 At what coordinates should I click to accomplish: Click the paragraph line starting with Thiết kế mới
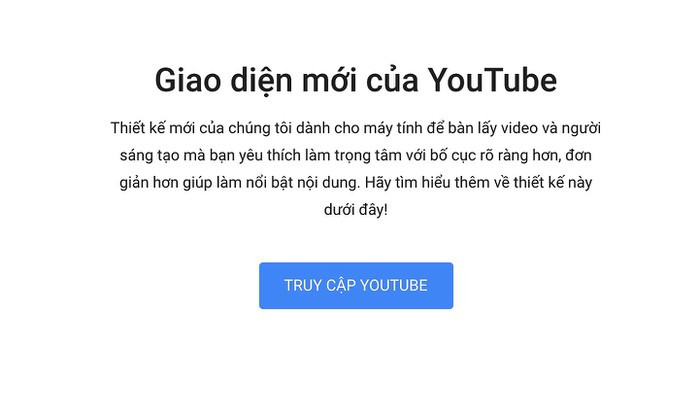356,129
